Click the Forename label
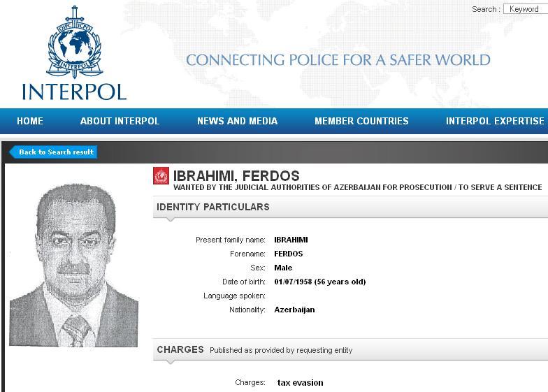 tap(247, 254)
